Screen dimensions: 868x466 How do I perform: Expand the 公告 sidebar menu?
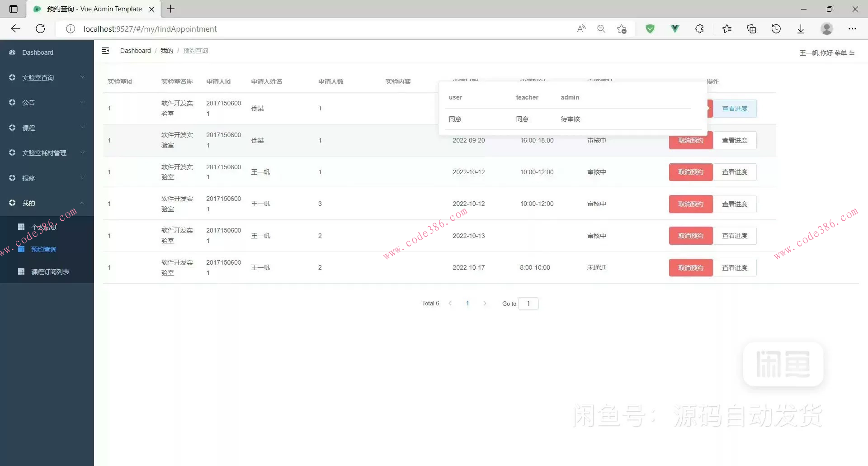(x=47, y=103)
